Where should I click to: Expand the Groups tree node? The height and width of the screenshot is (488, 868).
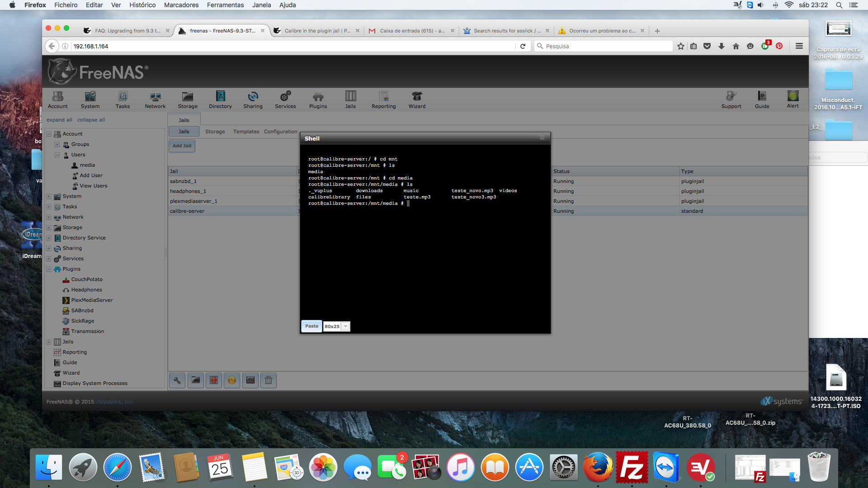pyautogui.click(x=57, y=145)
